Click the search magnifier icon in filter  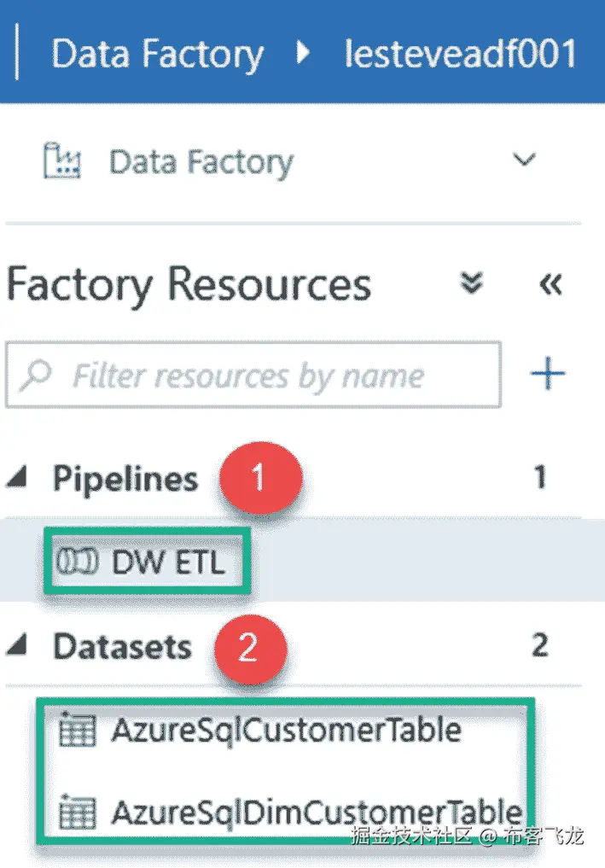tap(36, 376)
